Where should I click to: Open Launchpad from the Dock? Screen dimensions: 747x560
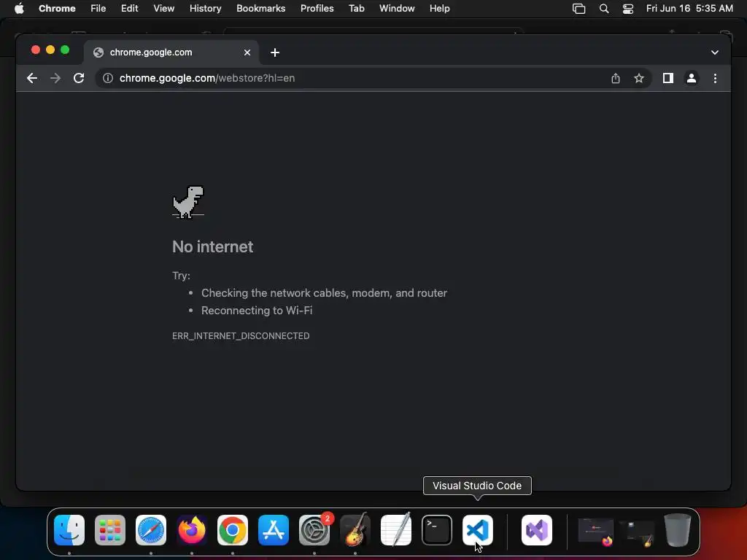click(110, 530)
